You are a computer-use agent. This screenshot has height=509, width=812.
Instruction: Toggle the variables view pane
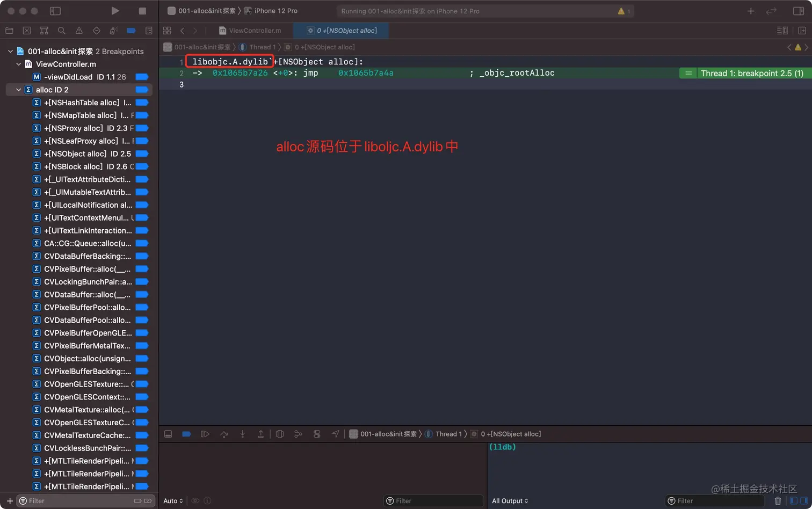pyautogui.click(x=794, y=501)
